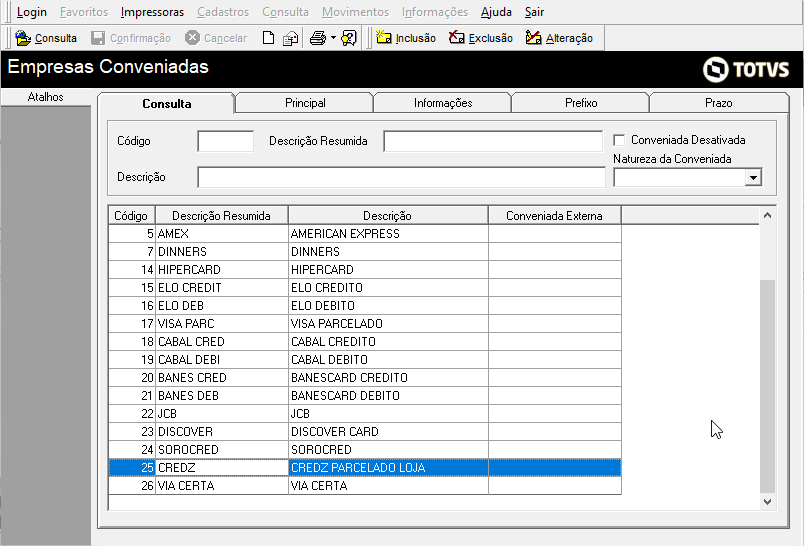Click the Exclusão toolbar button
The width and height of the screenshot is (804, 546).
[x=480, y=38]
